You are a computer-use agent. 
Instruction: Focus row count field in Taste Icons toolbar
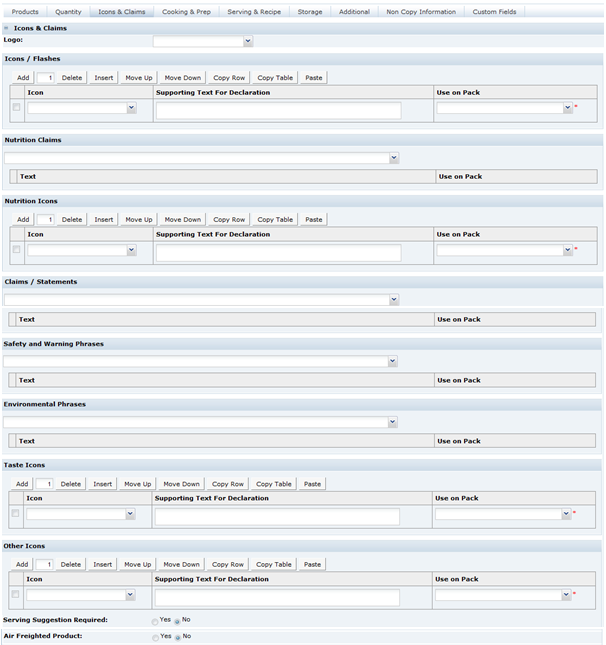44,484
